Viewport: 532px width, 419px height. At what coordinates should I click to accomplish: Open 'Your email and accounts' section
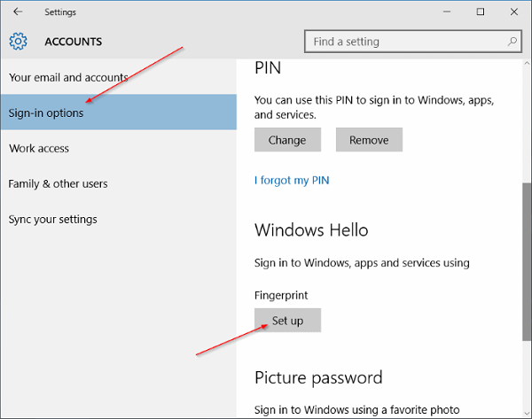coord(68,77)
